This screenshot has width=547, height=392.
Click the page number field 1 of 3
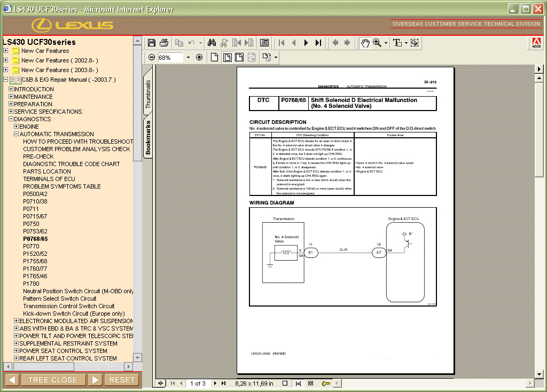198,383
